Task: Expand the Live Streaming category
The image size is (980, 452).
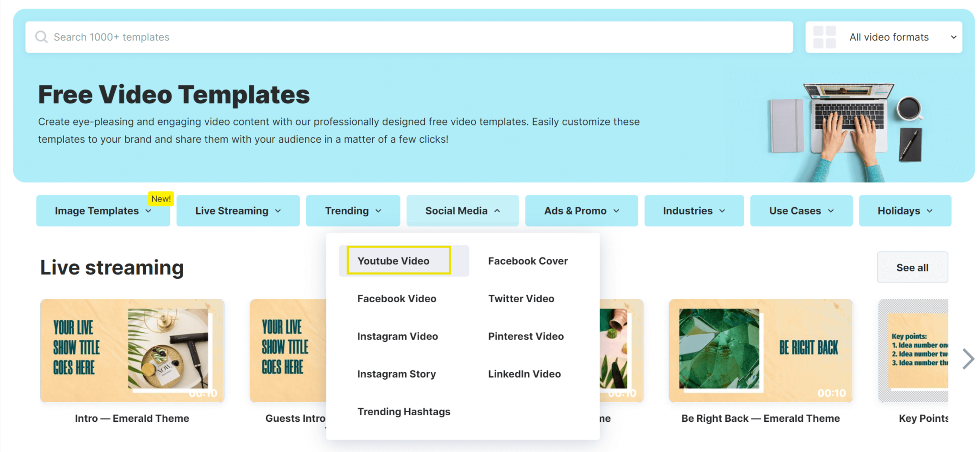Action: tap(238, 211)
